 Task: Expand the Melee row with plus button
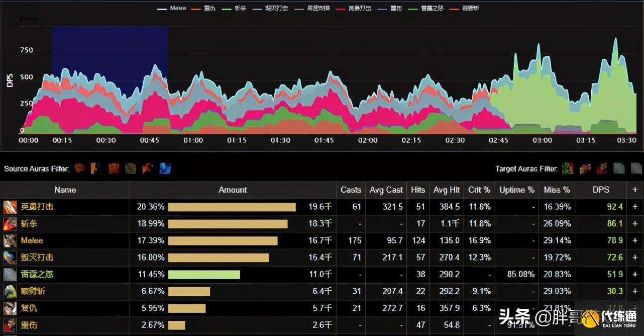point(635,240)
